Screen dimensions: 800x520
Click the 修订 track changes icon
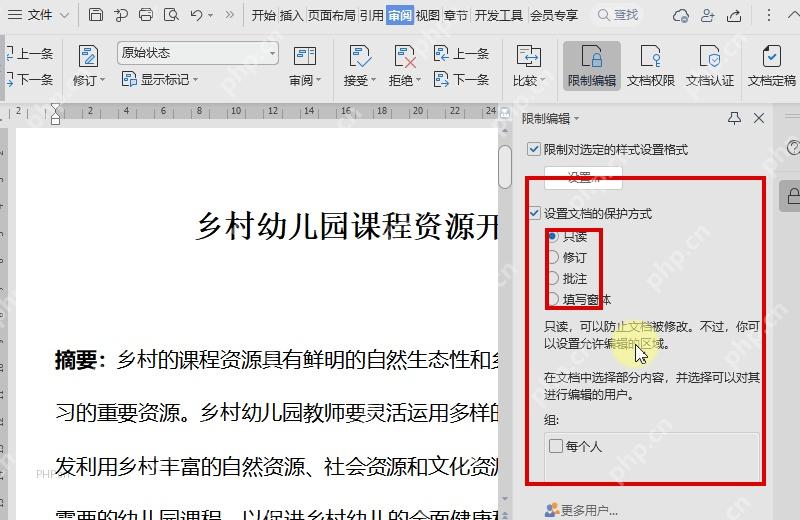click(x=88, y=56)
